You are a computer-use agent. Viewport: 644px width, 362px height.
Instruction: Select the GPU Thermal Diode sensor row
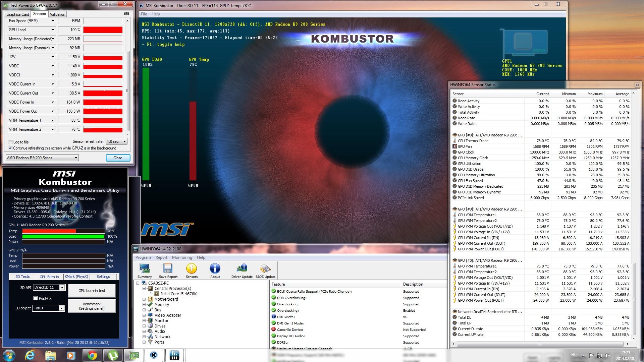pyautogui.click(x=541, y=141)
